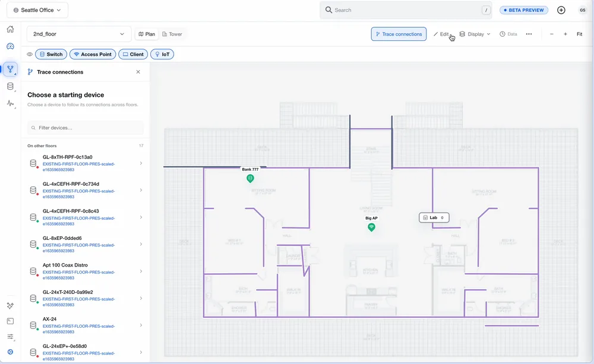Click the GL-8xTH-RPF-0c13a0 device icon
This screenshot has height=364, width=594.
click(x=33, y=163)
